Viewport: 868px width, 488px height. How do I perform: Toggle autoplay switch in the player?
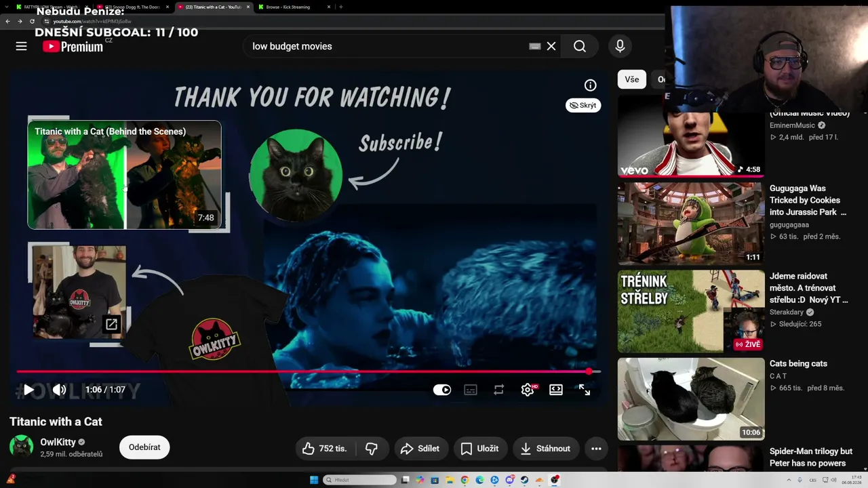tap(442, 390)
